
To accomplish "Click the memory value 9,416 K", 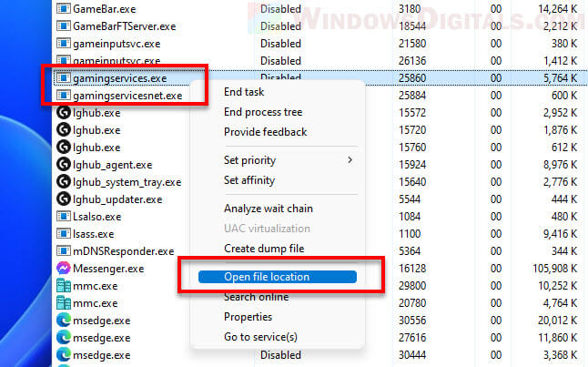I will [x=561, y=234].
